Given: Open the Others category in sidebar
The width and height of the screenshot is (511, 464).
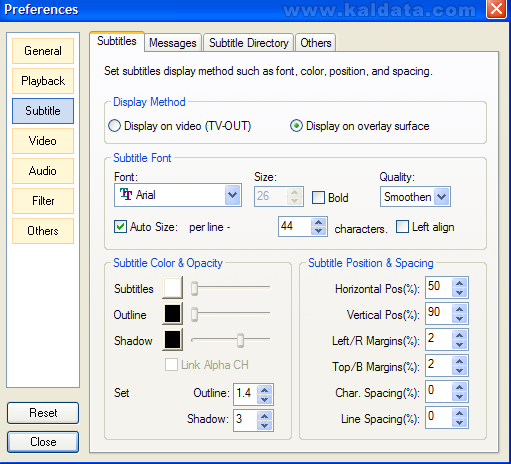Looking at the screenshot, I should 43,231.
